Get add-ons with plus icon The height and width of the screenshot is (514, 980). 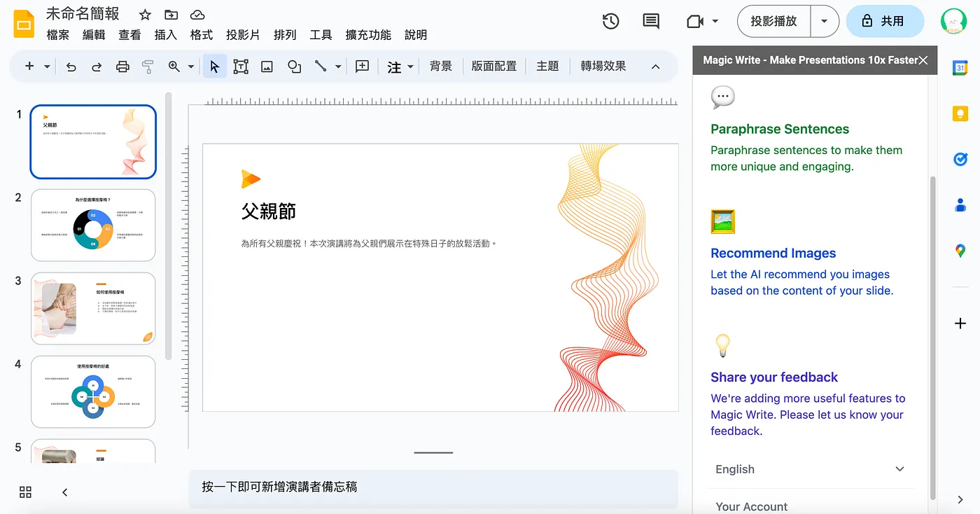960,324
